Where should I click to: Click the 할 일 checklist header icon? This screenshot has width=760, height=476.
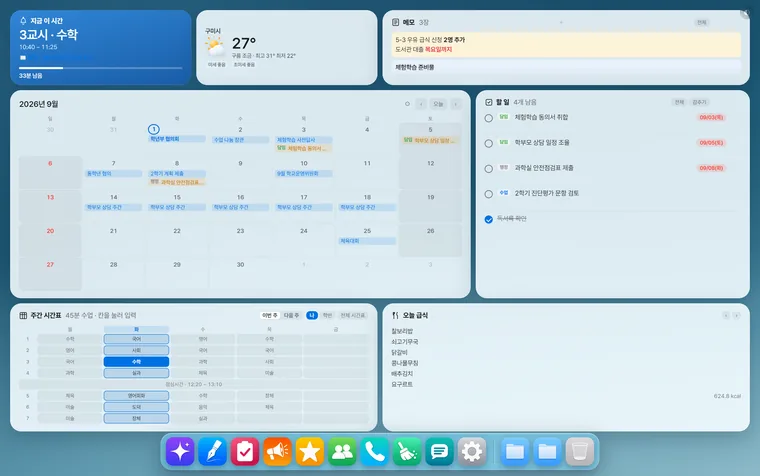coord(489,102)
